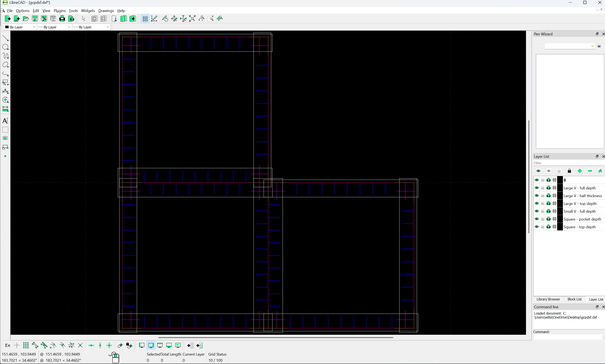Open the Widgets menu
Viewport: 605px width, 364px height.
(x=88, y=11)
